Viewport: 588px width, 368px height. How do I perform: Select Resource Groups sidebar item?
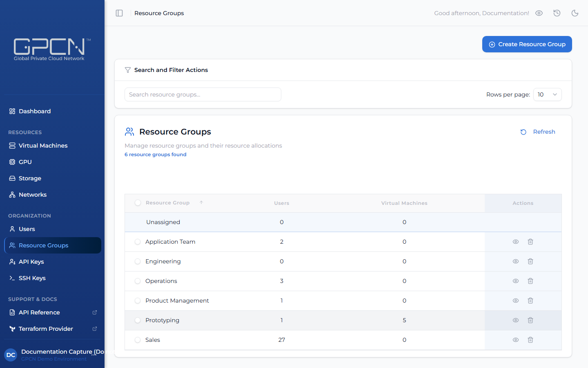point(53,245)
